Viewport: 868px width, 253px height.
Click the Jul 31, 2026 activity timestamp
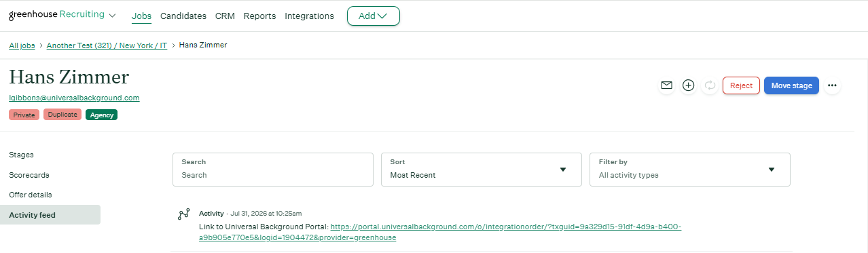point(266,213)
